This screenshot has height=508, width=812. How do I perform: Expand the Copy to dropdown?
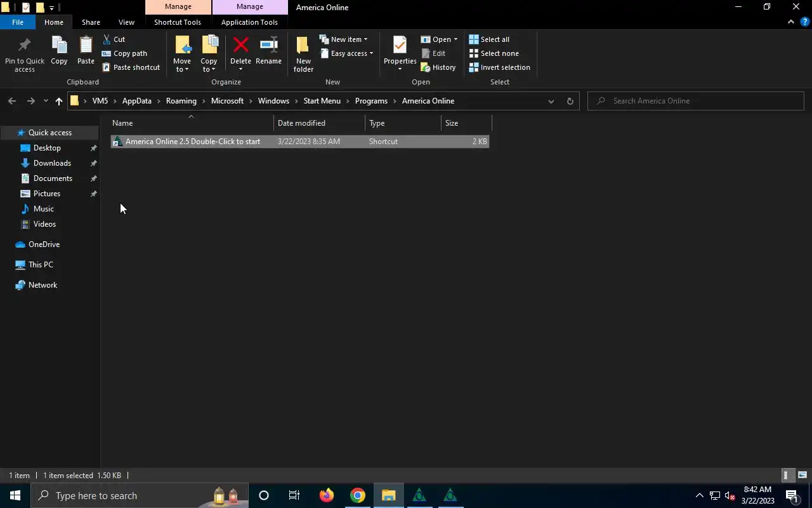tap(209, 65)
